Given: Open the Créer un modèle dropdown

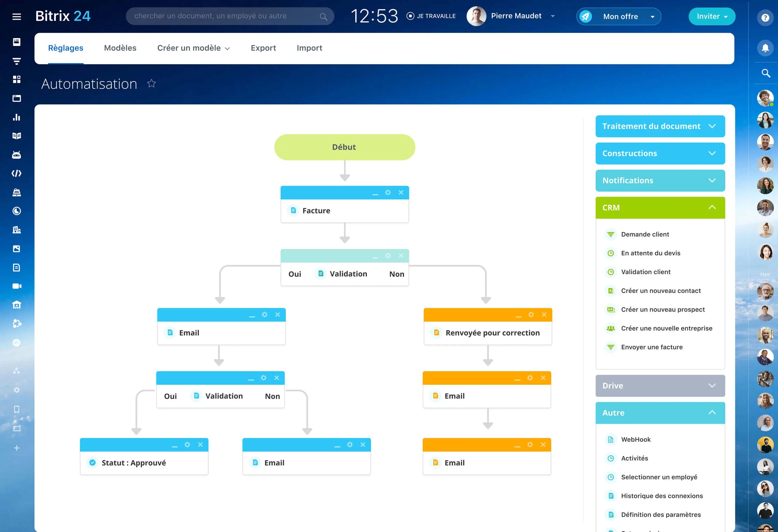Looking at the screenshot, I should click(193, 48).
